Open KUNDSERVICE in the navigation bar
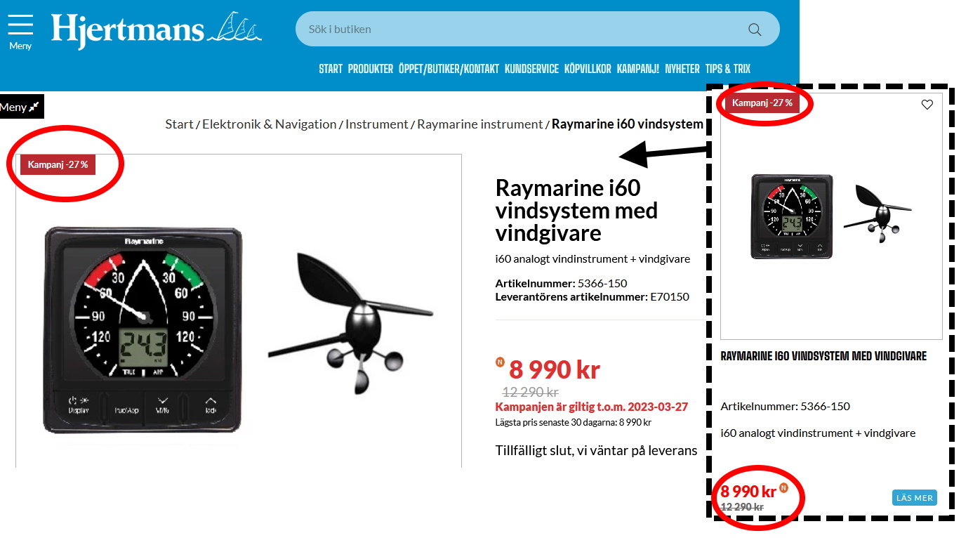The image size is (980, 538). [531, 69]
